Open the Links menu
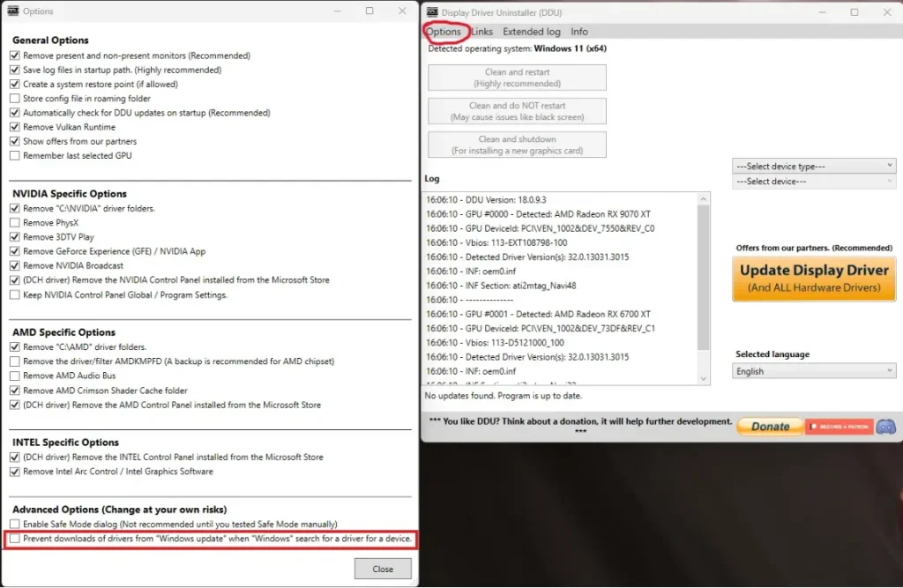Screen dimensions: 903x588 [x=482, y=32]
